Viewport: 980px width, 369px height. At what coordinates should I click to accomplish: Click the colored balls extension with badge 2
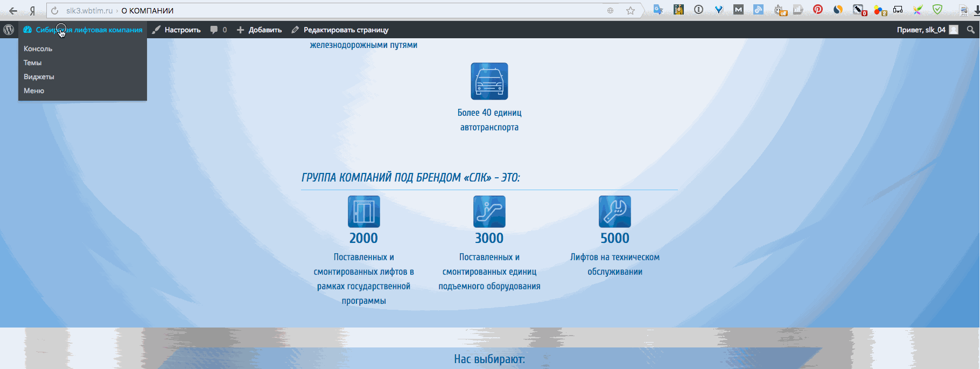tap(880, 10)
